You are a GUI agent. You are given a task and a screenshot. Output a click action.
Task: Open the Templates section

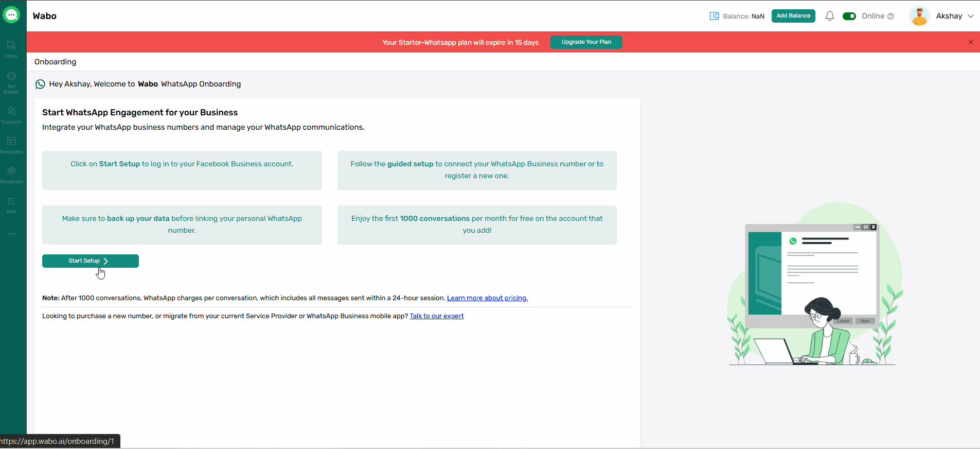(11, 145)
